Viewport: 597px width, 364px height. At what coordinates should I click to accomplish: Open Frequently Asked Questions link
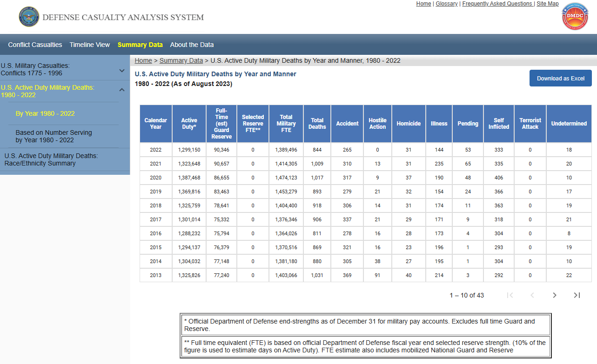click(497, 4)
